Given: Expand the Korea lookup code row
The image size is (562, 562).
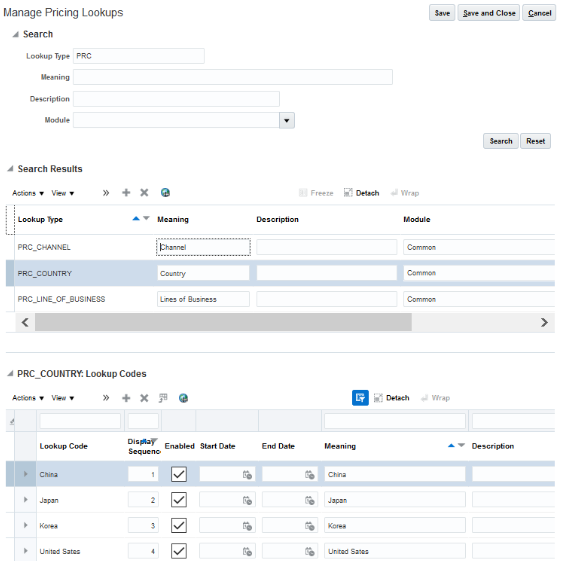Looking at the screenshot, I should coord(25,525).
